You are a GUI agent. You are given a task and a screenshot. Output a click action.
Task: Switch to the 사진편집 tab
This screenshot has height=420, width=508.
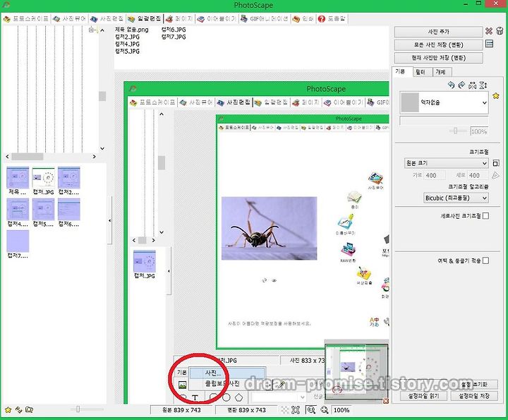point(107,19)
